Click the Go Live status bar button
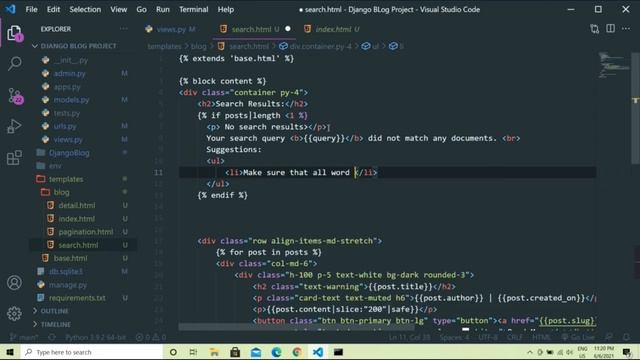Viewport: 640px width, 360px height. point(578,337)
